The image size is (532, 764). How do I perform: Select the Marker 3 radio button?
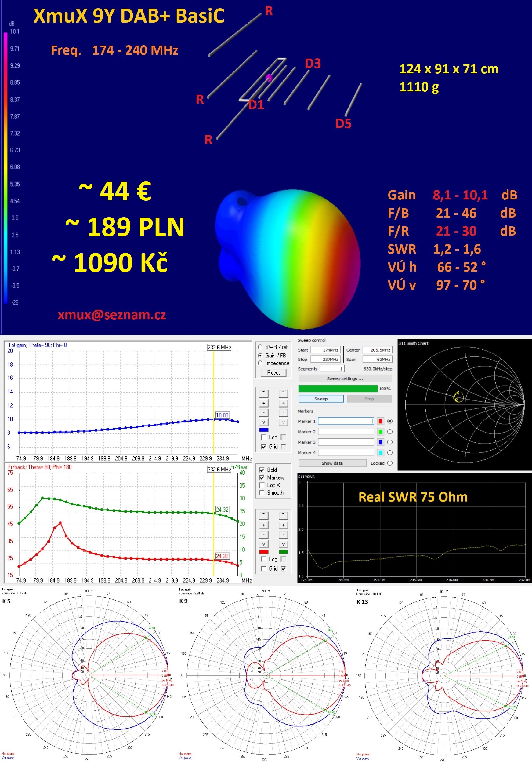[x=390, y=442]
